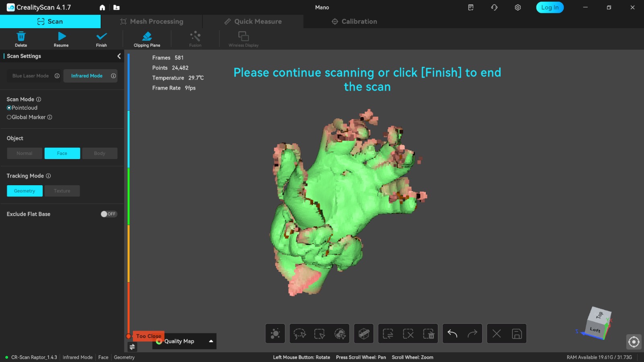Select the rectangle selection tool
The image size is (644, 362).
(320, 333)
